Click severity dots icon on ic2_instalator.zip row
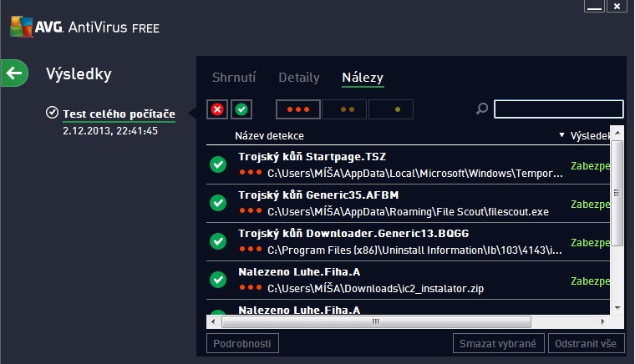This screenshot has width=635, height=364. pos(251,287)
